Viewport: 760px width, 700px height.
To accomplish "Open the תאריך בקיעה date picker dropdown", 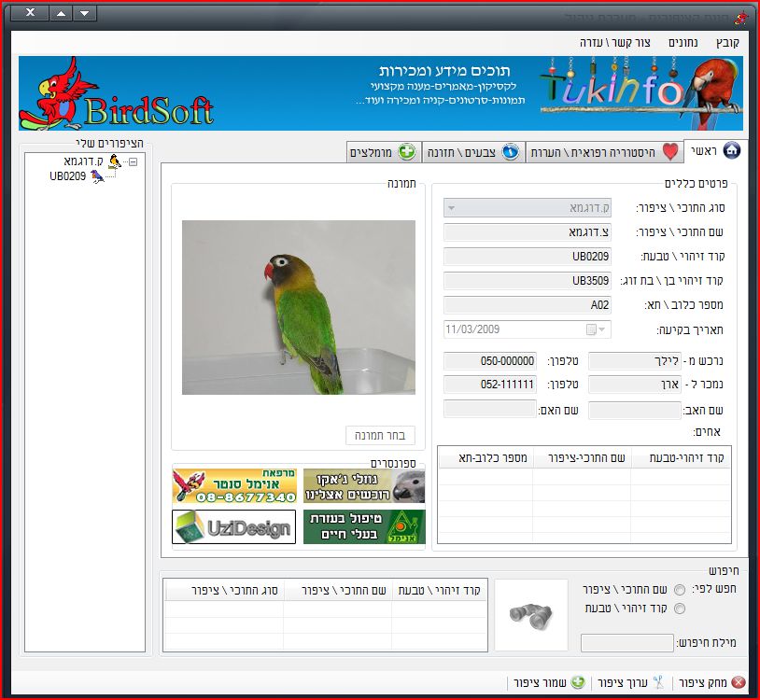I will click(x=602, y=329).
